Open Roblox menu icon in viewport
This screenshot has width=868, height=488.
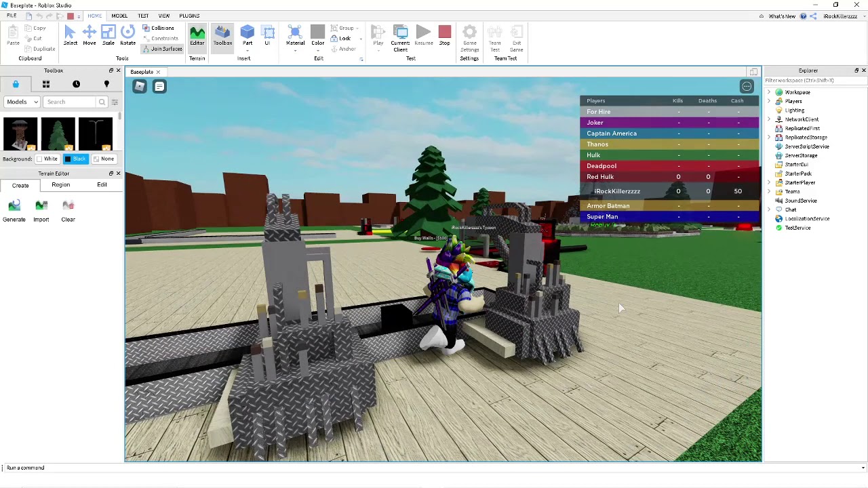click(x=139, y=86)
